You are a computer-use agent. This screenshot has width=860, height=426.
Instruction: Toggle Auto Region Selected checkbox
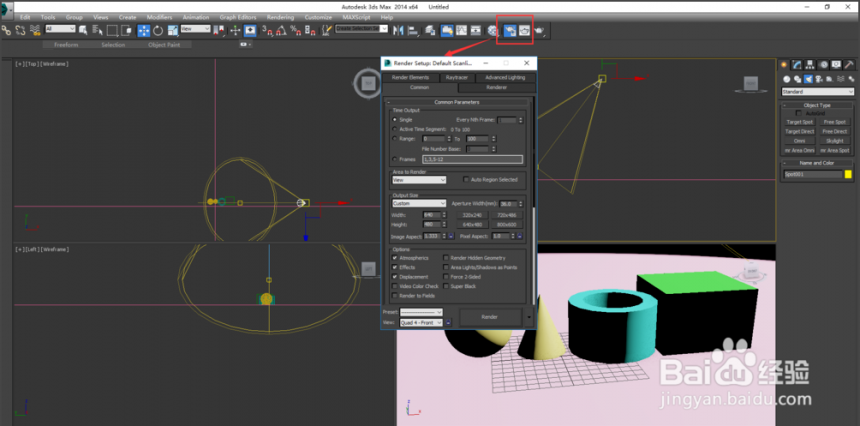click(466, 179)
